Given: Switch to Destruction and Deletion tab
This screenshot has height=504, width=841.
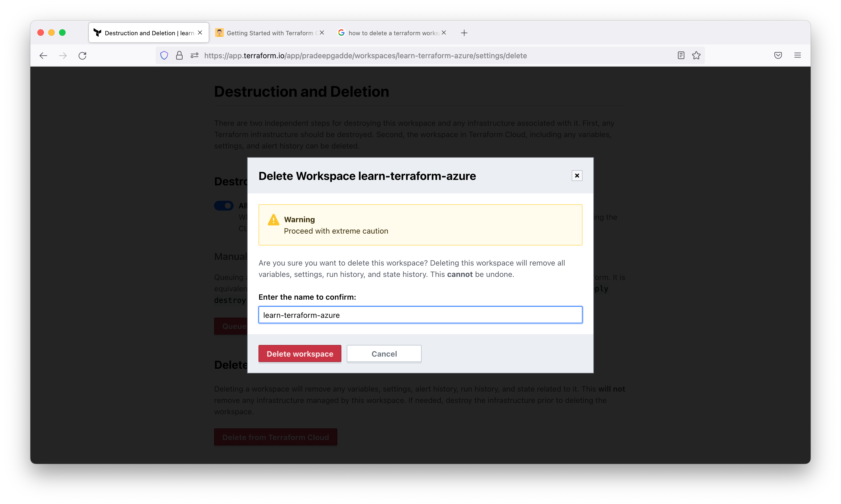Looking at the screenshot, I should pyautogui.click(x=148, y=33).
